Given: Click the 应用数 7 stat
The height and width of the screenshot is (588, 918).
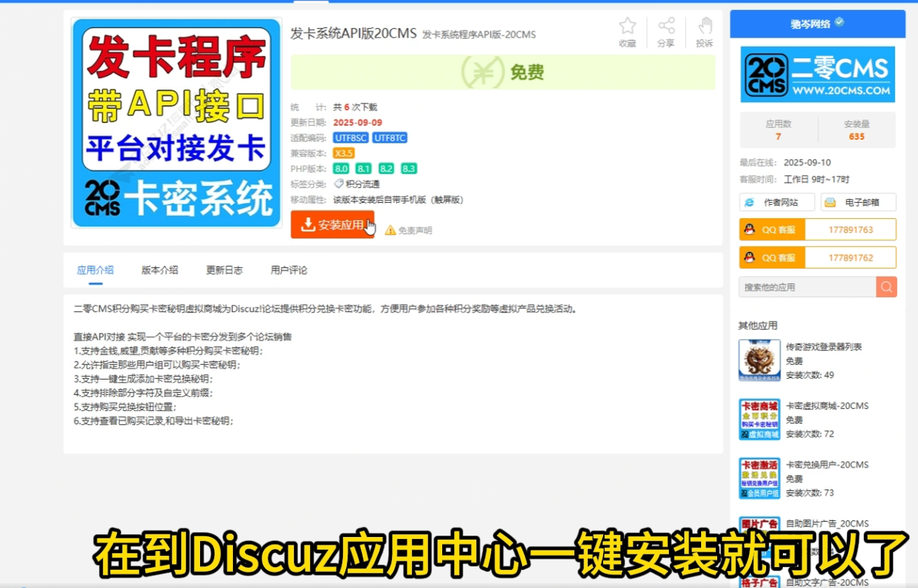Looking at the screenshot, I should coord(778,130).
